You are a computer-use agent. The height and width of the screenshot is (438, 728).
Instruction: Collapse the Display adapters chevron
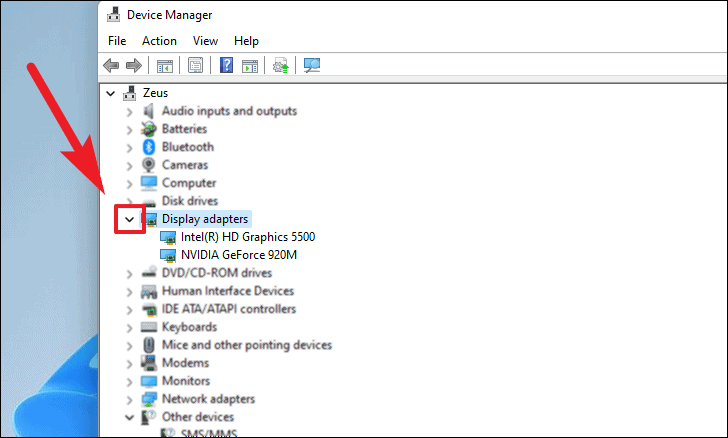[130, 219]
